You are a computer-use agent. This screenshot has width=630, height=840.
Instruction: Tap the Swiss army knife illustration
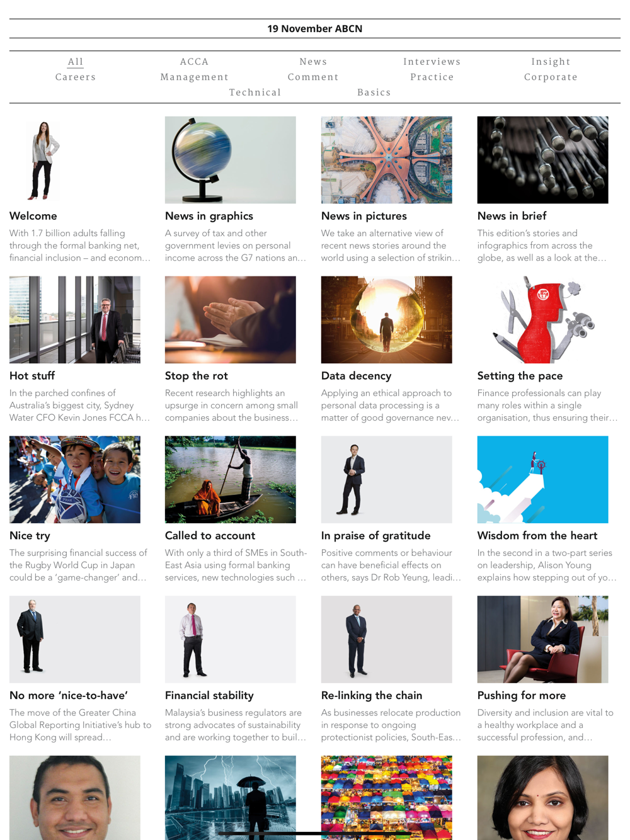[x=543, y=320]
